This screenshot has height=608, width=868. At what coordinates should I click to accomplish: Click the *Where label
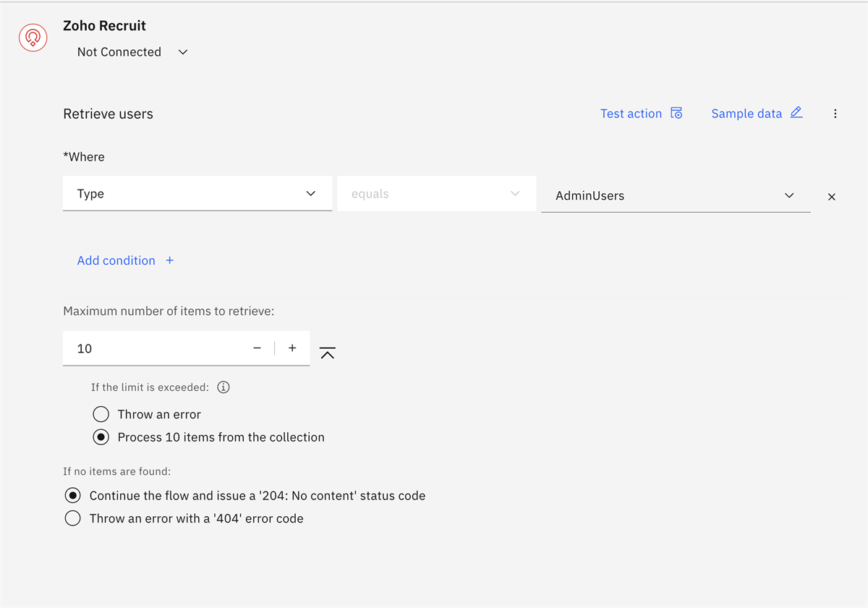tap(84, 157)
